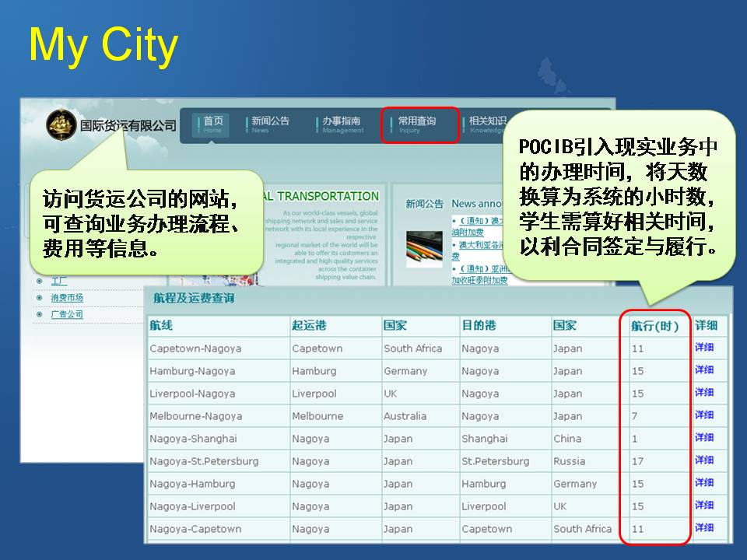The height and width of the screenshot is (560, 747).
Task: Open the 消费市场 sidebar link
Action: [67, 298]
